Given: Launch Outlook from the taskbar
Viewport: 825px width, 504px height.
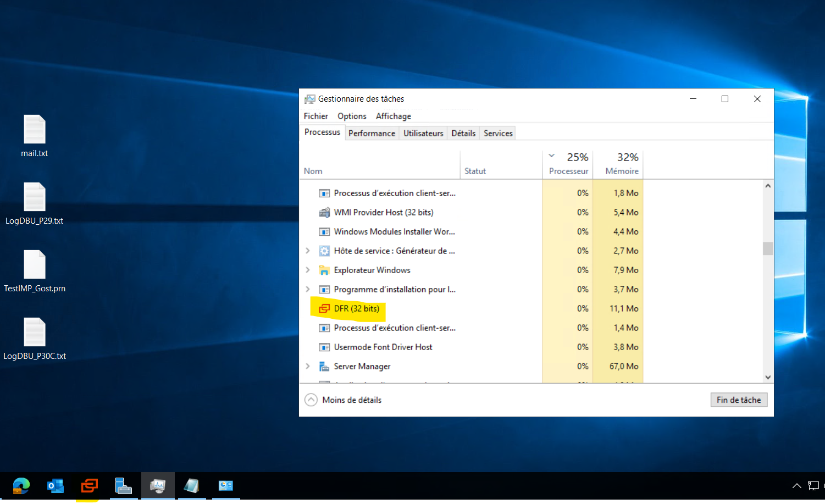Looking at the screenshot, I should coord(56,486).
